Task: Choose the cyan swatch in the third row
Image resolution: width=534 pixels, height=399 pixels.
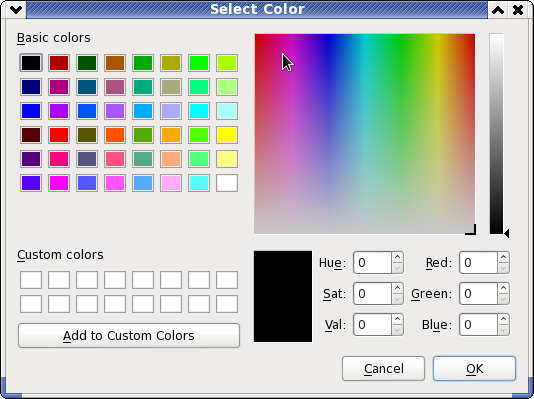Action: 199,111
